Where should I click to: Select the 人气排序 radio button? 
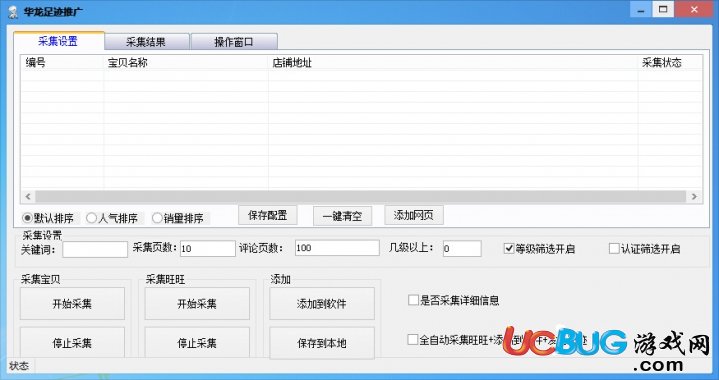tap(91, 218)
